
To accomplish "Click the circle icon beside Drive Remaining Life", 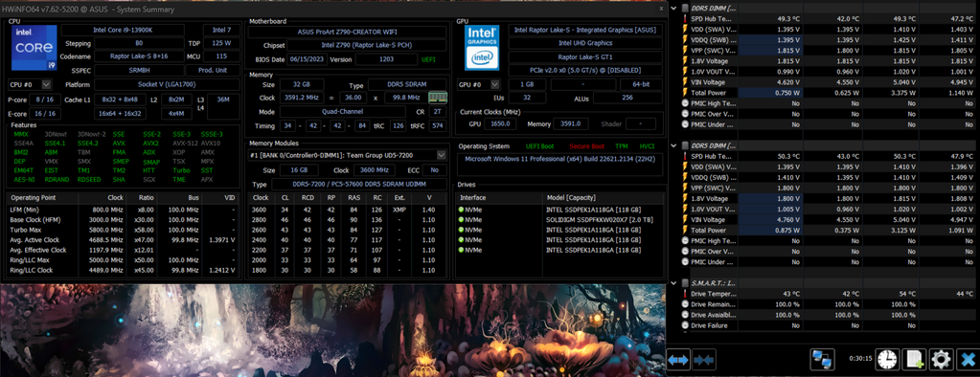I will (x=685, y=304).
